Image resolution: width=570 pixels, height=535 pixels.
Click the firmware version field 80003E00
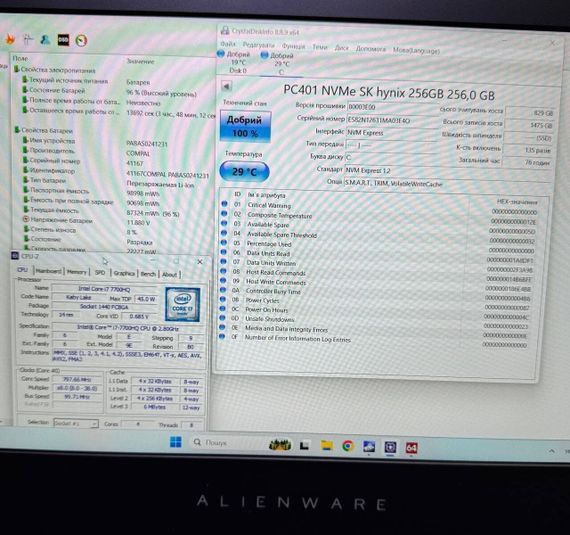392,108
